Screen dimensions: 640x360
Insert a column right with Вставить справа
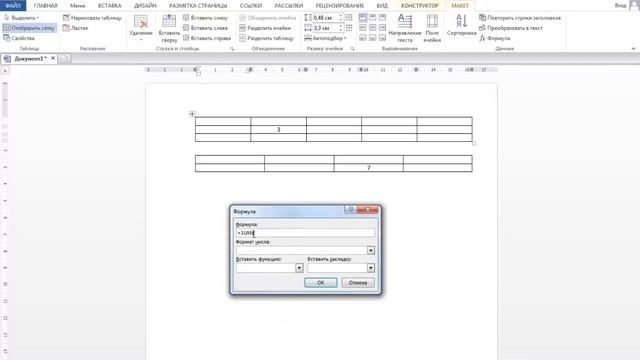[x=207, y=38]
